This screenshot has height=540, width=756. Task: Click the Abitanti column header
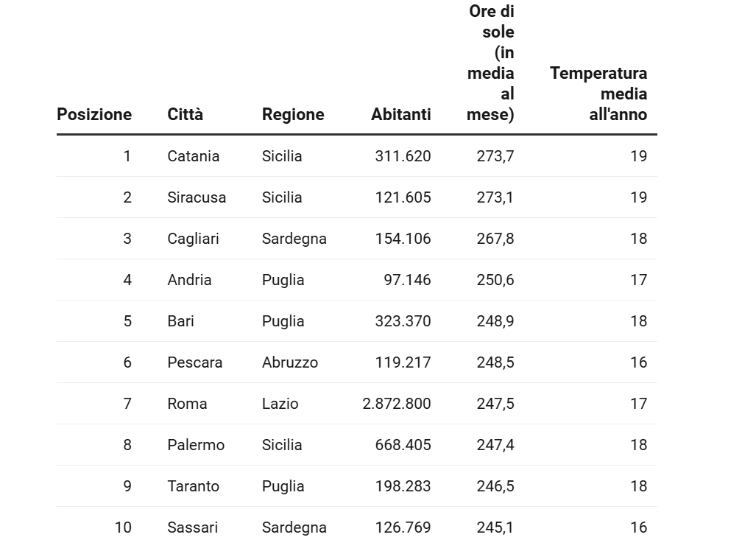click(x=401, y=114)
